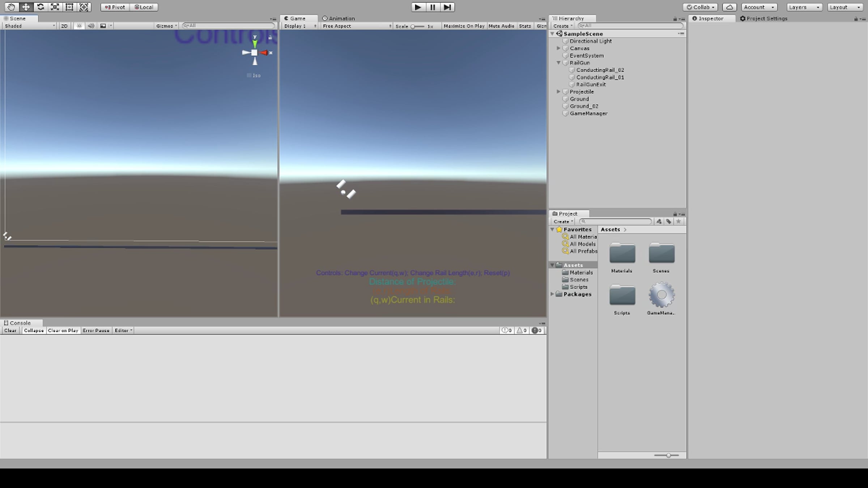The width and height of the screenshot is (868, 488).
Task: Open the Gizmos dropdown in Scene view
Action: pos(166,26)
